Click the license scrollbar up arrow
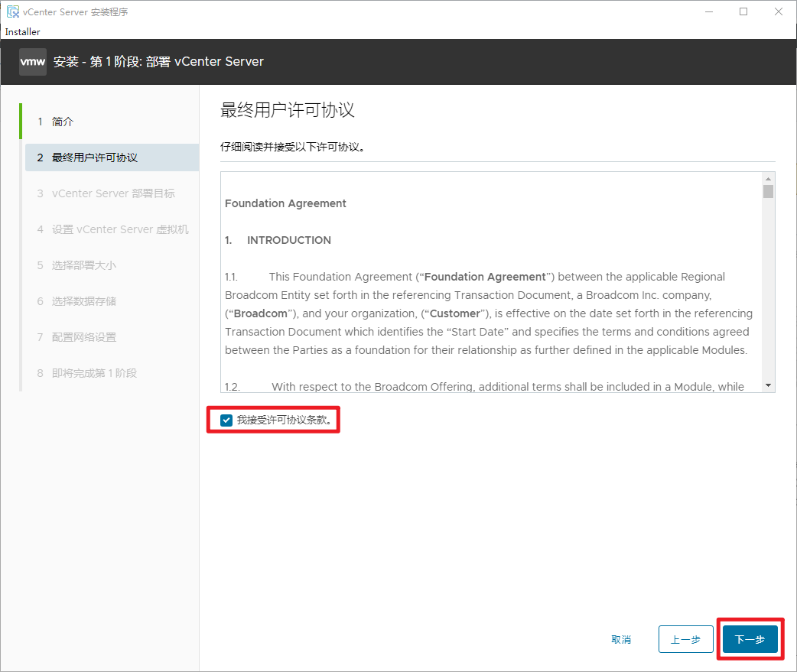 [x=768, y=177]
